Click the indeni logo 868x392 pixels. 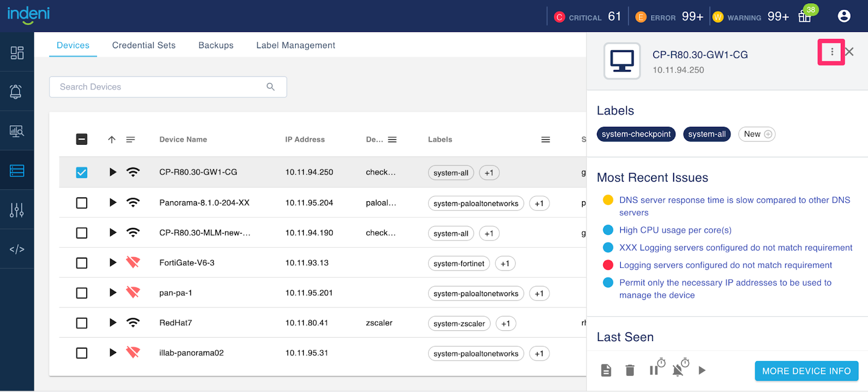pyautogui.click(x=28, y=14)
